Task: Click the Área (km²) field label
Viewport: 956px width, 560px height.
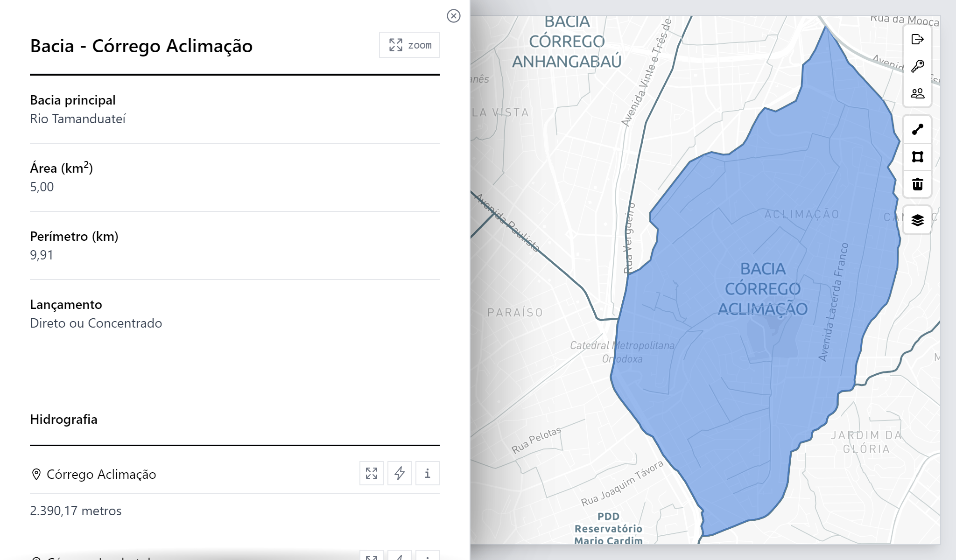Action: [x=62, y=168]
